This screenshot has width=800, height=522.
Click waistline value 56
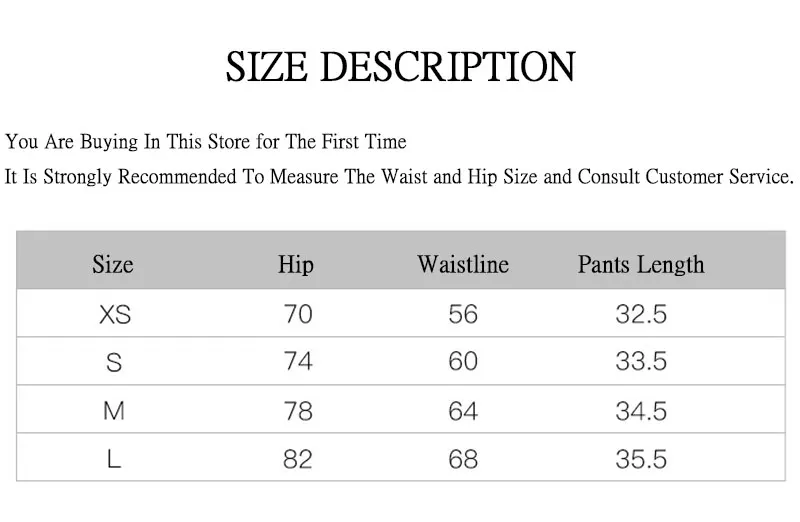[x=463, y=314]
